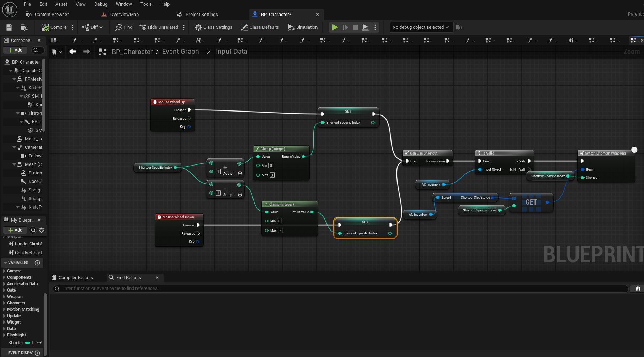This screenshot has width=644, height=357.
Task: Toggle the Shortcut variable visibility eye
Action: coord(39,343)
